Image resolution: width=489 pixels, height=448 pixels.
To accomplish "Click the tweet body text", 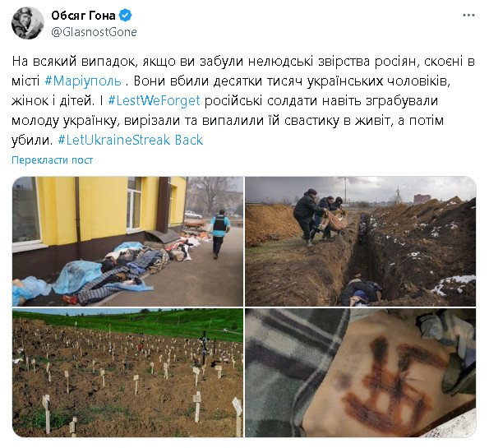I will (243, 101).
